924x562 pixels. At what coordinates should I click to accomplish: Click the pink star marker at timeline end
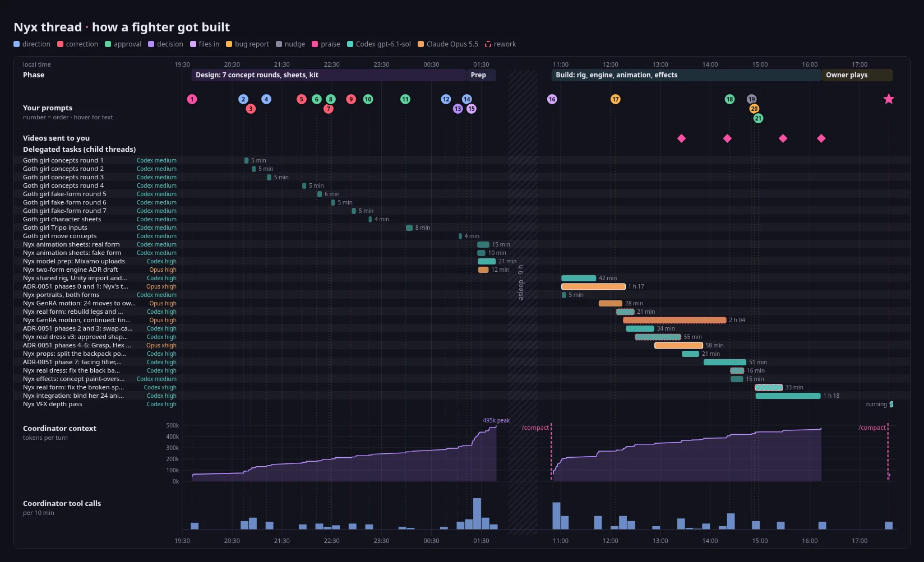pyautogui.click(x=889, y=99)
